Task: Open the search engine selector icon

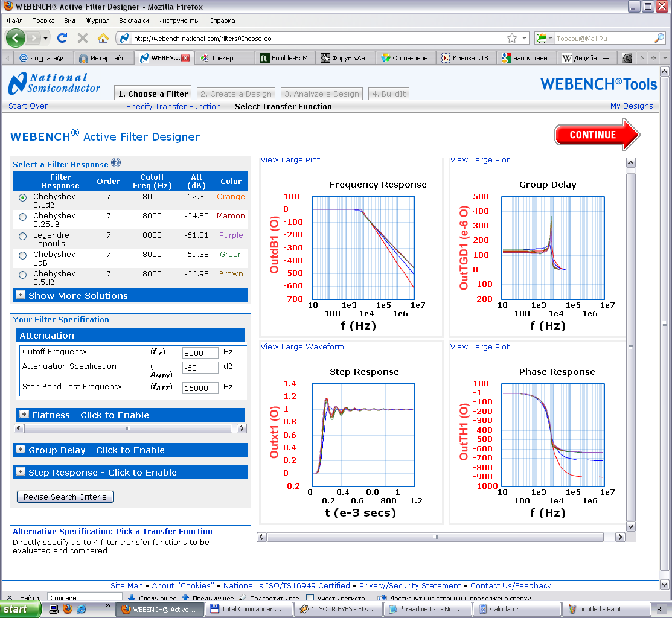Action: (x=544, y=38)
